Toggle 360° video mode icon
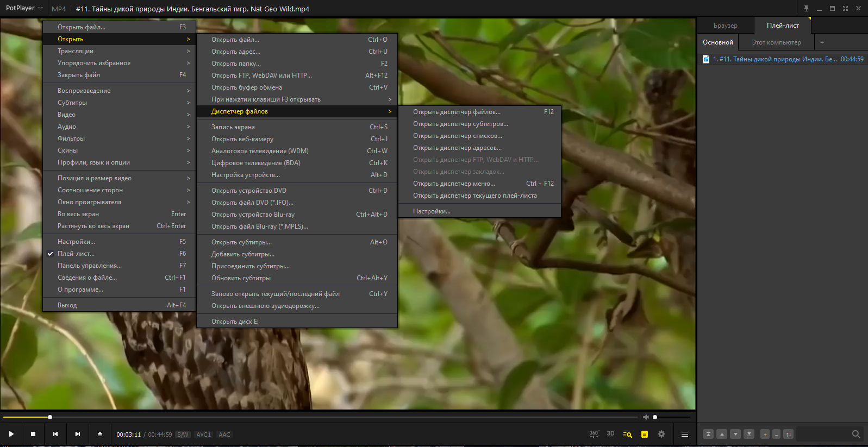The height and width of the screenshot is (447, 868). pos(594,434)
